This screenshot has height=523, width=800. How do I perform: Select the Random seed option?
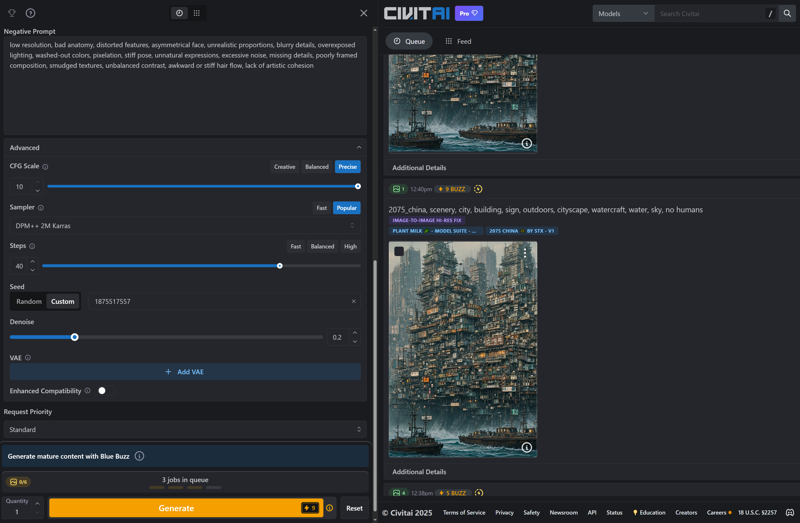pos(29,301)
